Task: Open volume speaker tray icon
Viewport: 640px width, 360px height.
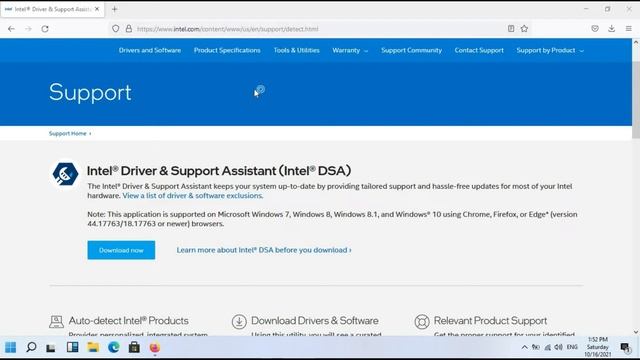Action: click(558, 347)
